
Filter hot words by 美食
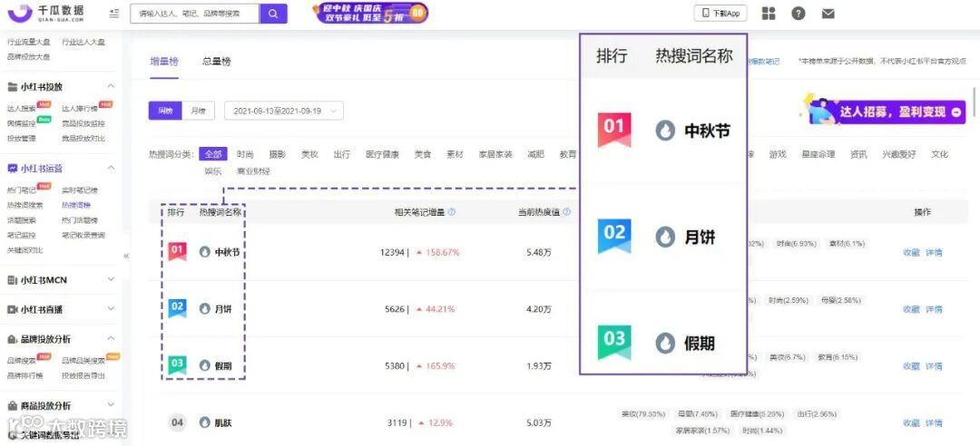pos(423,154)
